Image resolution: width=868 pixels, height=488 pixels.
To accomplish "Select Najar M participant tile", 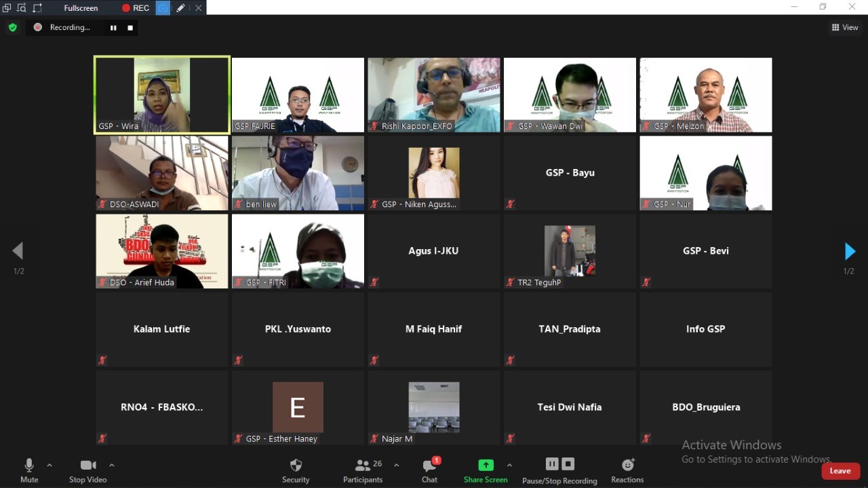I will [434, 407].
